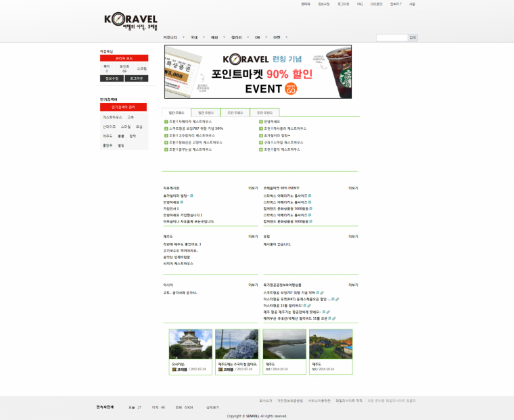Click comment icon next to 휴가철이라 in 자유게시판

[192, 195]
